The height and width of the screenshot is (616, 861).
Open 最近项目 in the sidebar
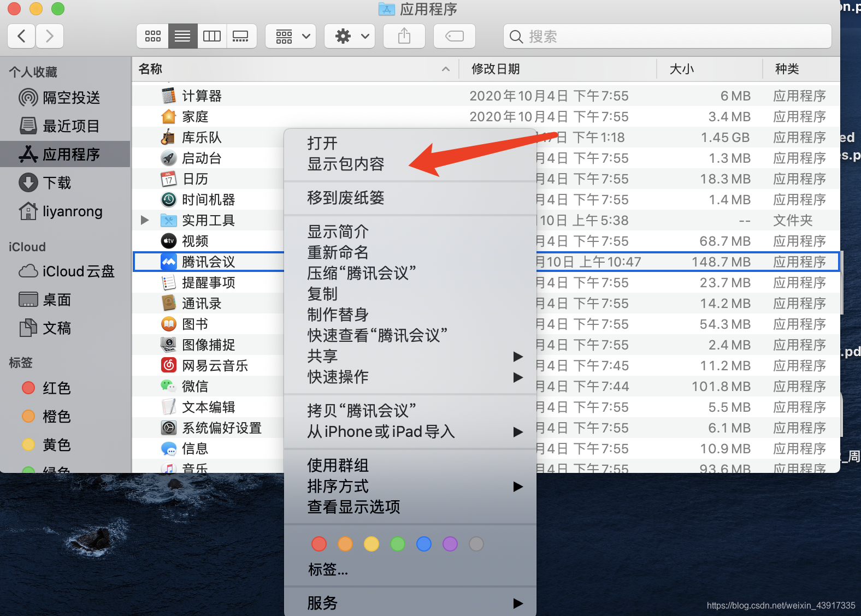(x=66, y=126)
